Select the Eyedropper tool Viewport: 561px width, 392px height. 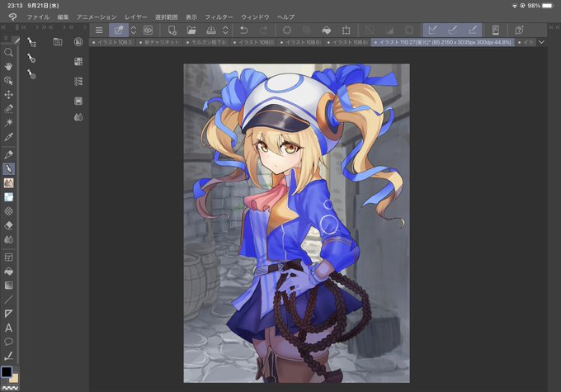[8, 137]
